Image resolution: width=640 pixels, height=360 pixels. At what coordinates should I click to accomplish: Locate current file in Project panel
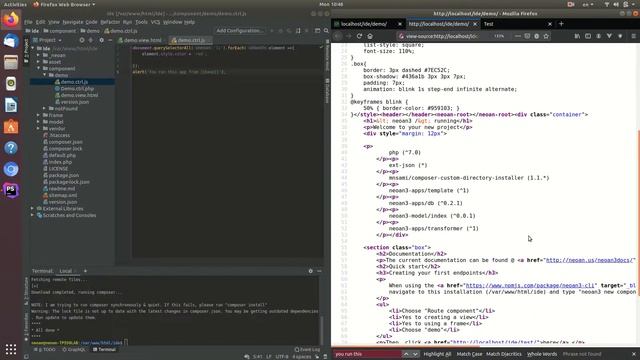[x=82, y=40]
